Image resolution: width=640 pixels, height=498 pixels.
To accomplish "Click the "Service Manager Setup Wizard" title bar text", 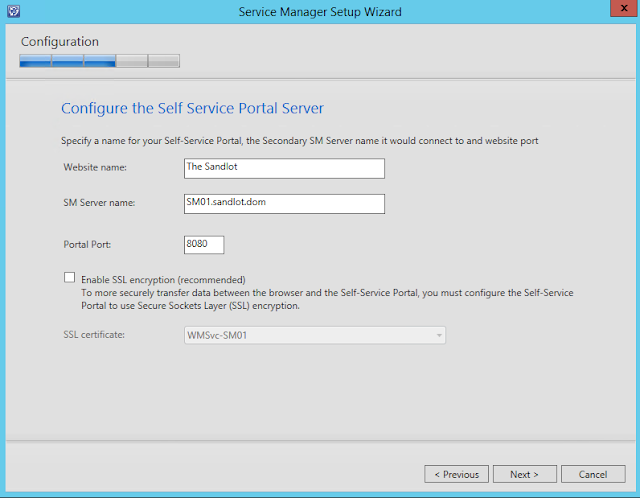I will tap(319, 12).
